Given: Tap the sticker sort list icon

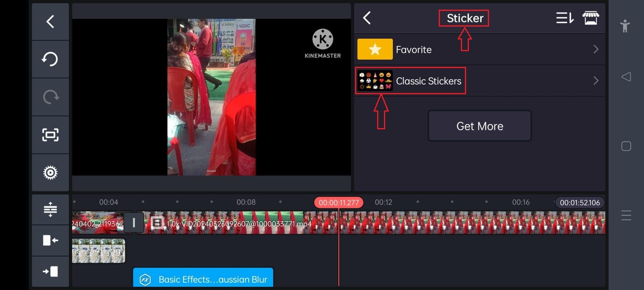Looking at the screenshot, I should [x=564, y=18].
